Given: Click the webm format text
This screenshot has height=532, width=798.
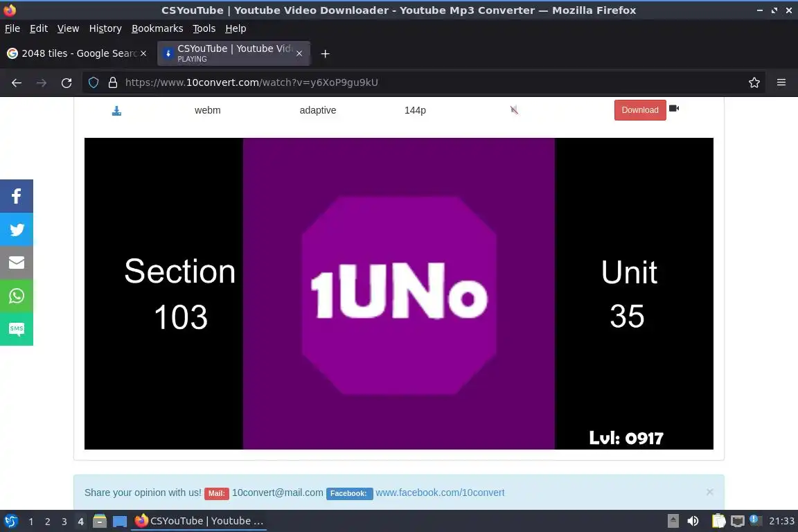Looking at the screenshot, I should coord(208,110).
